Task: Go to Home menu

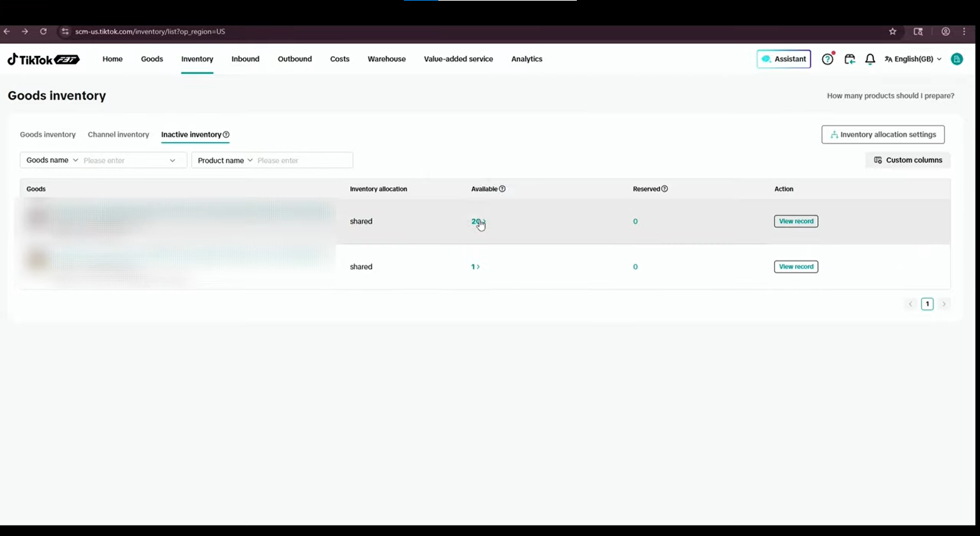Action: coord(113,60)
